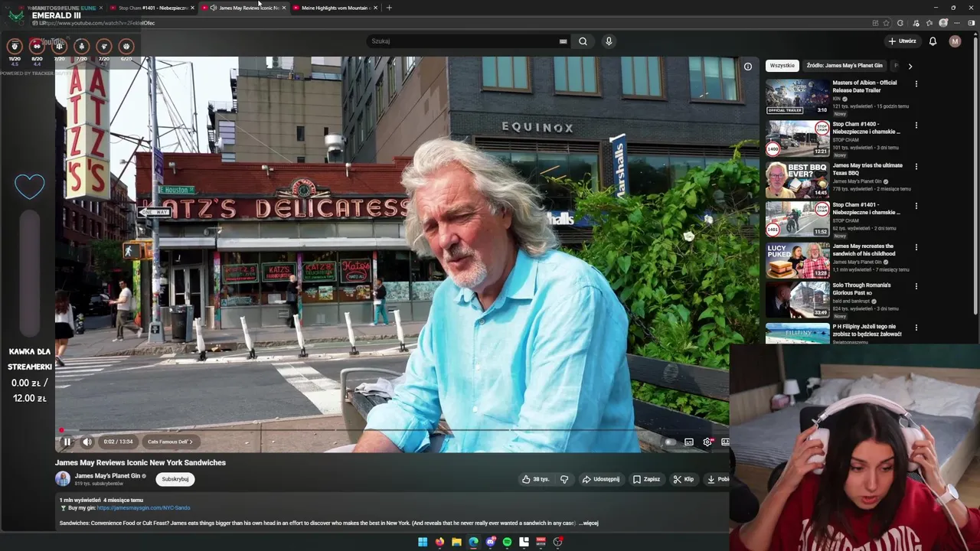Toggle the autoplay switch in player
Viewport: 980px width, 551px height.
click(670, 442)
